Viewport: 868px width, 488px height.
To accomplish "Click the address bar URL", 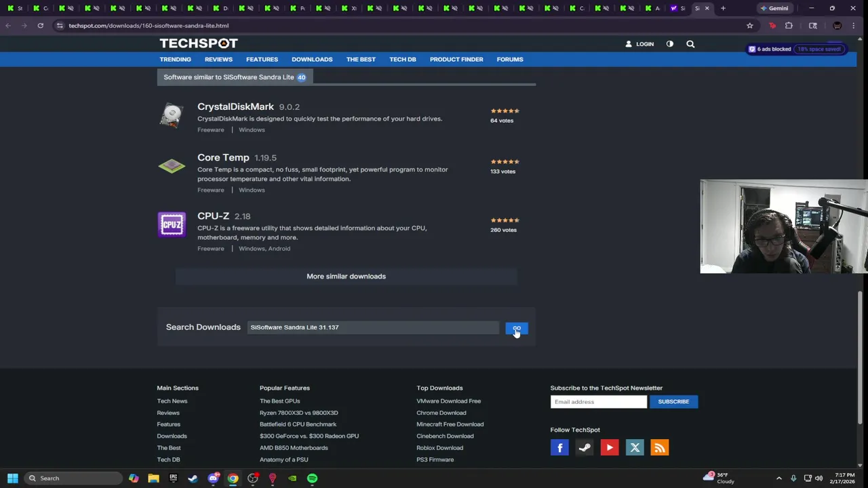I will click(x=149, y=26).
